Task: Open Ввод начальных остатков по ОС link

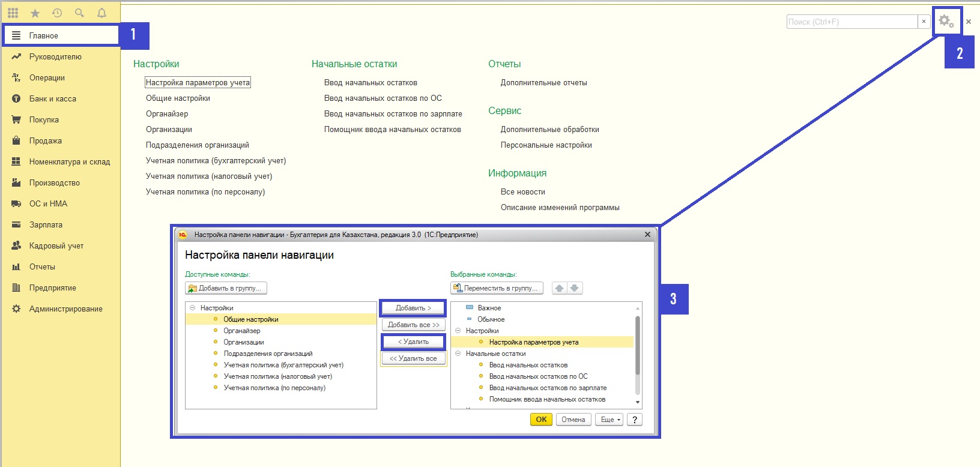Action: point(383,98)
